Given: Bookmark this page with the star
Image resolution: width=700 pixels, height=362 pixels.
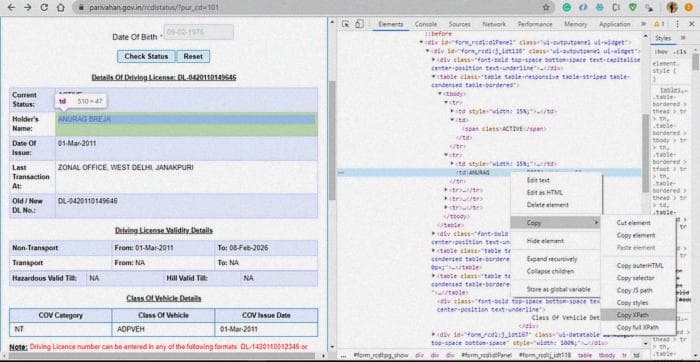Looking at the screenshot, I should point(546,8).
